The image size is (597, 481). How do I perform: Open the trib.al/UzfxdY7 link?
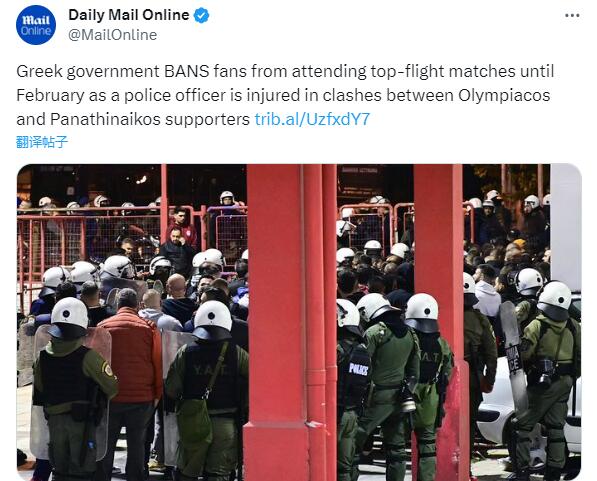pyautogui.click(x=312, y=119)
